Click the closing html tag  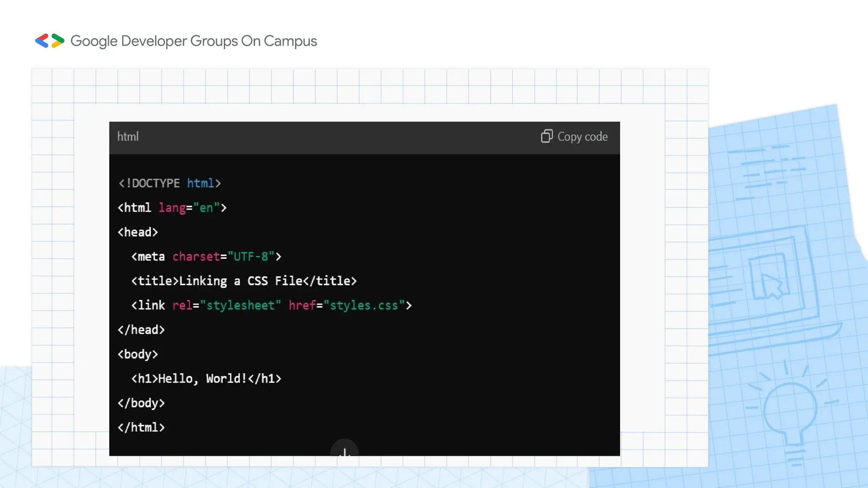click(141, 427)
